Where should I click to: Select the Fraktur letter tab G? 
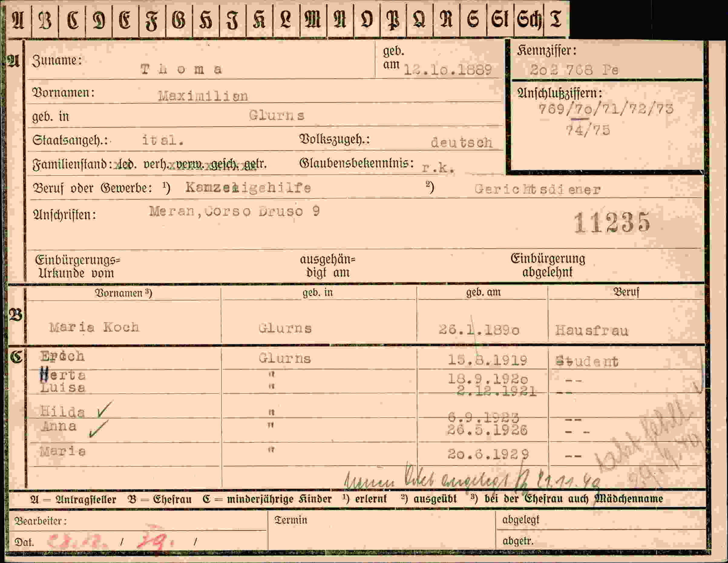tap(179, 20)
